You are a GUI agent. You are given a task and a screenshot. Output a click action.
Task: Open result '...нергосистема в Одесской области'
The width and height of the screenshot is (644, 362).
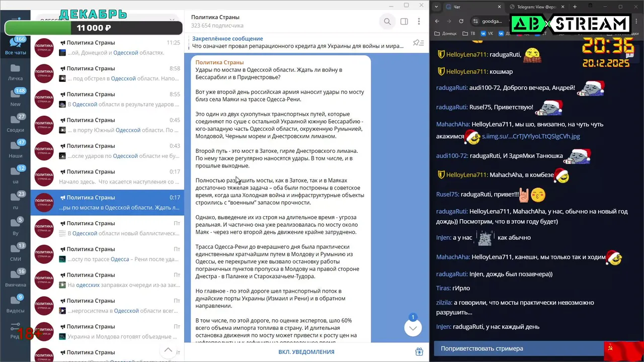coord(107,306)
